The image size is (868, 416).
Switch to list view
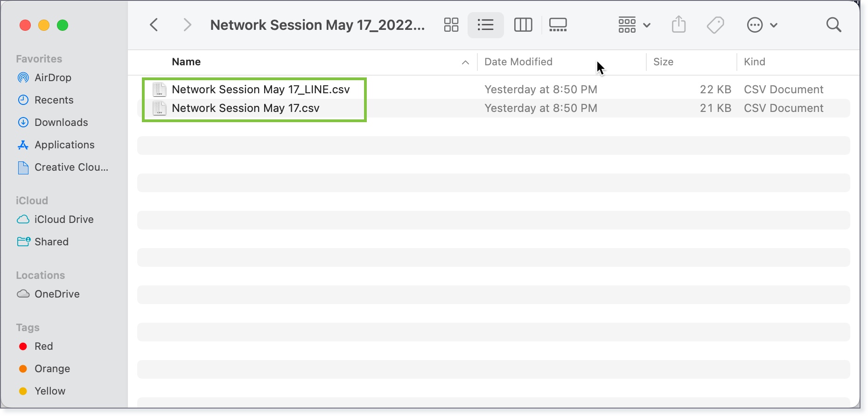pyautogui.click(x=486, y=25)
